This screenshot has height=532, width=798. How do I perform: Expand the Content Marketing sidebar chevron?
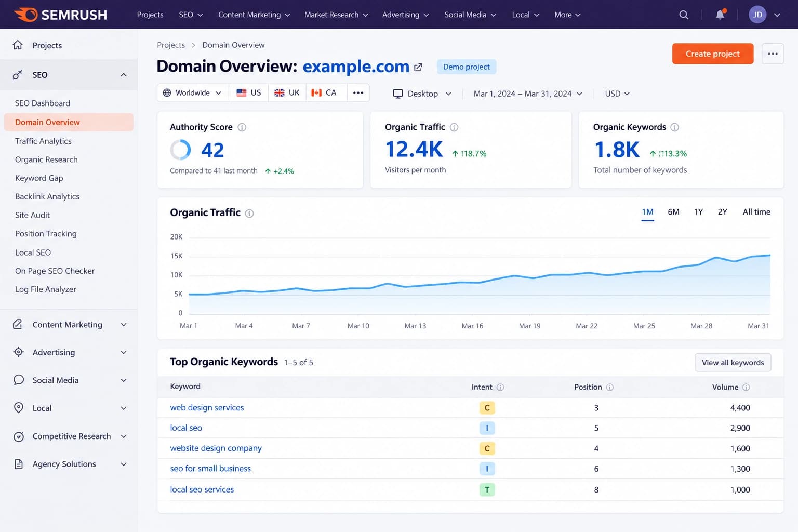pos(124,325)
